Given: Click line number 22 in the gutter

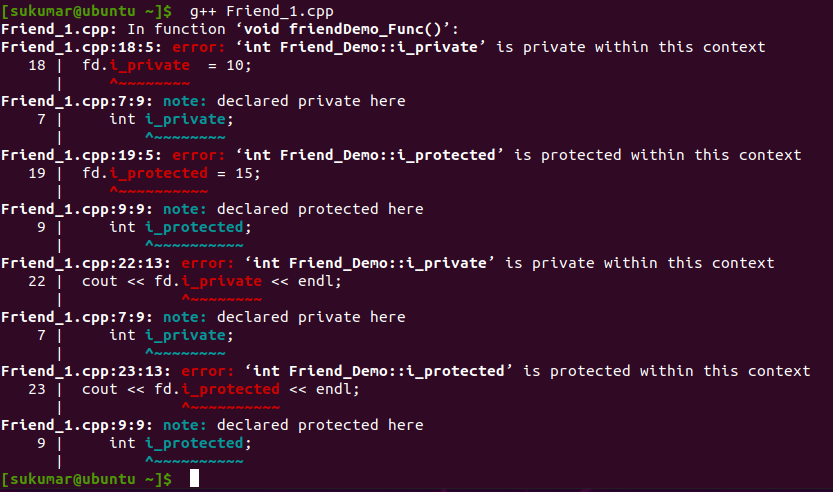Looking at the screenshot, I should (x=37, y=281).
